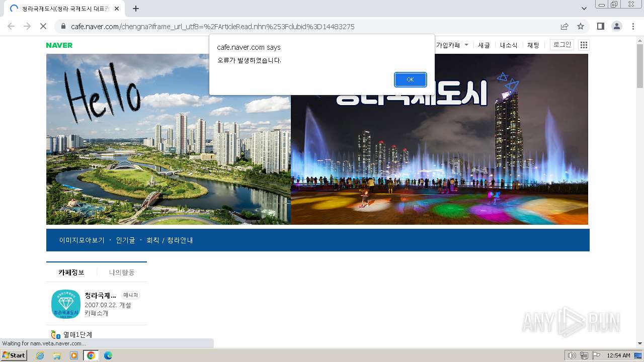Click the scrollbar down arrow
The width and height of the screenshot is (644, 362).
(640, 343)
